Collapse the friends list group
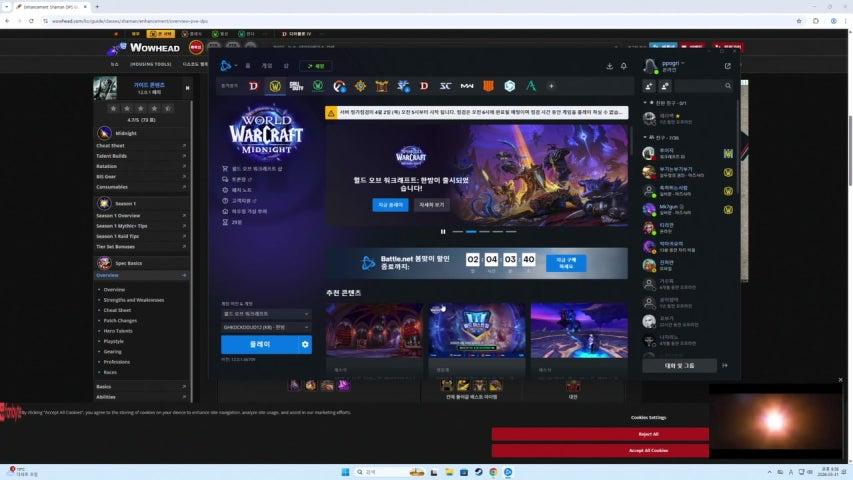This screenshot has width=853, height=480. 645,138
